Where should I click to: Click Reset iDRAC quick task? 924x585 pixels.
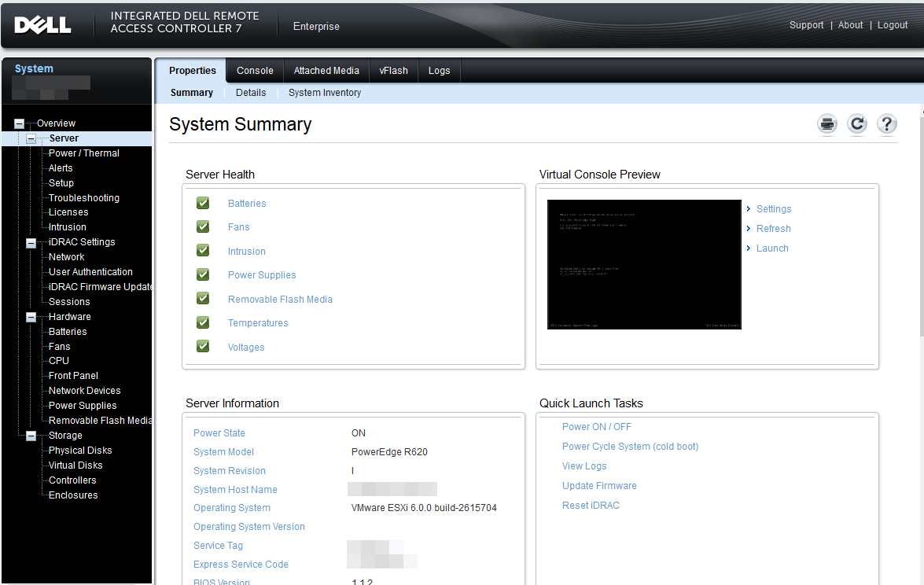(591, 506)
